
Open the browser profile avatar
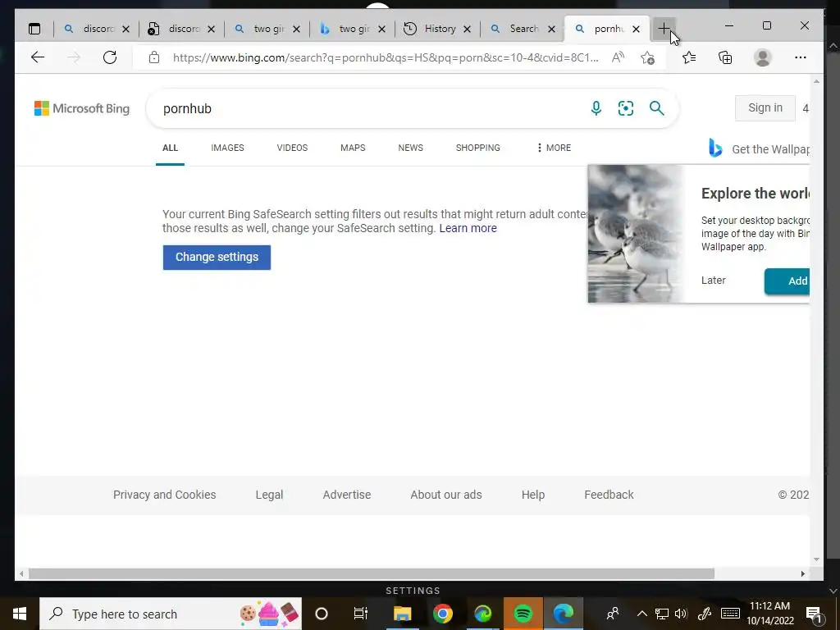tap(762, 57)
